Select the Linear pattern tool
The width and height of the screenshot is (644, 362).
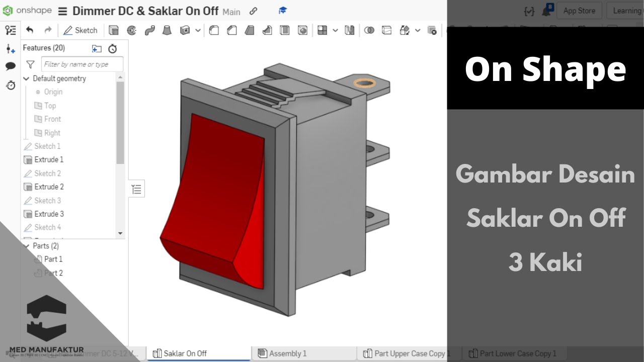click(323, 30)
